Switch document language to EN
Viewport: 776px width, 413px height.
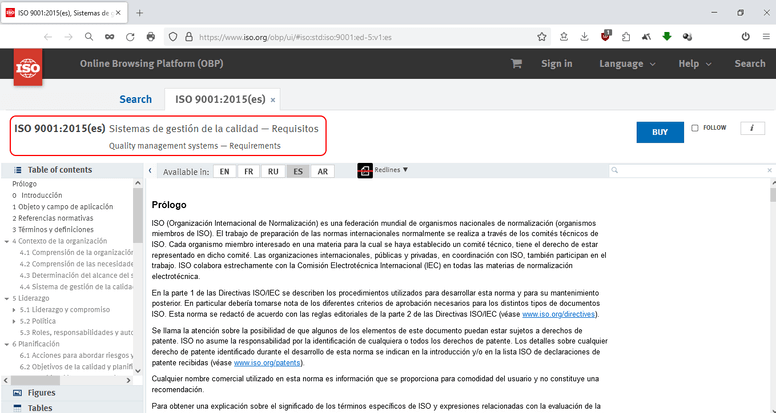[224, 172]
